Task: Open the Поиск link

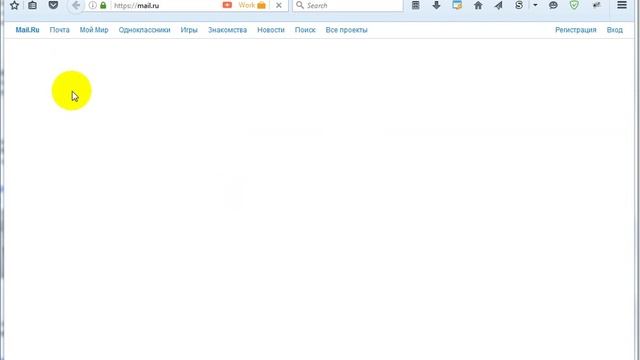Action: pyautogui.click(x=305, y=30)
